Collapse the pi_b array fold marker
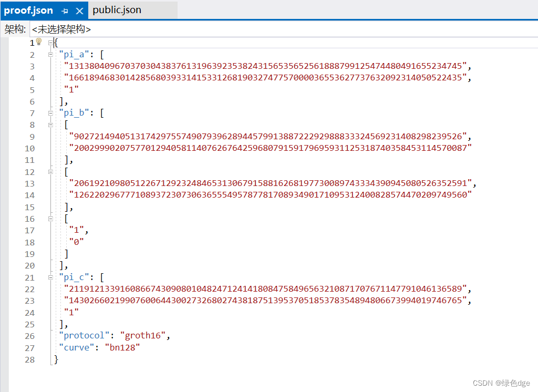 (50, 113)
